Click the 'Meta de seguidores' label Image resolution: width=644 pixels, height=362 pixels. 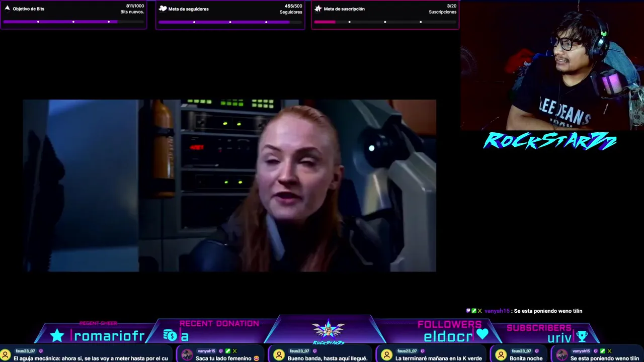coord(188,9)
